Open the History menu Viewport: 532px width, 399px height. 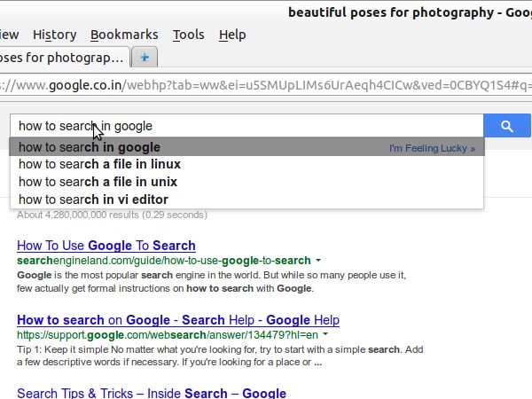pyautogui.click(x=55, y=35)
